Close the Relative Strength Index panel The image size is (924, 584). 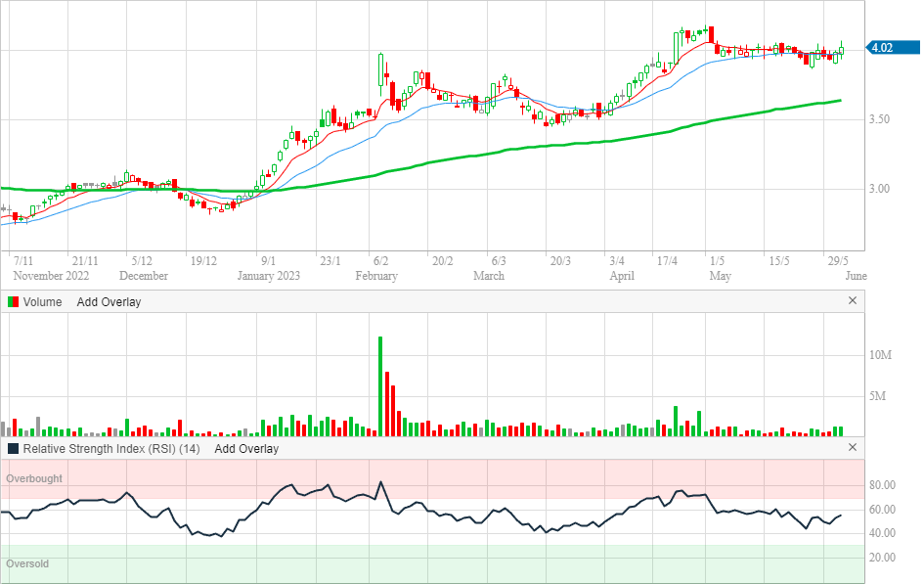(x=852, y=448)
